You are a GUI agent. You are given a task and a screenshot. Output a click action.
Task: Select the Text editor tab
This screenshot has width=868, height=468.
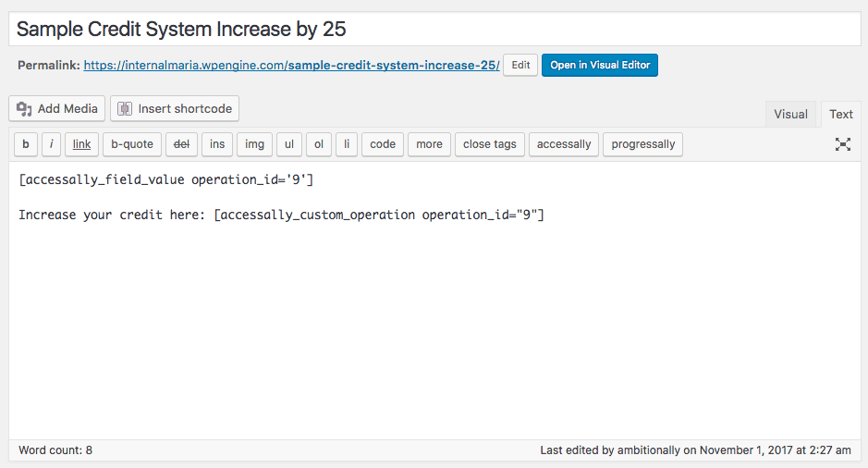coord(841,115)
